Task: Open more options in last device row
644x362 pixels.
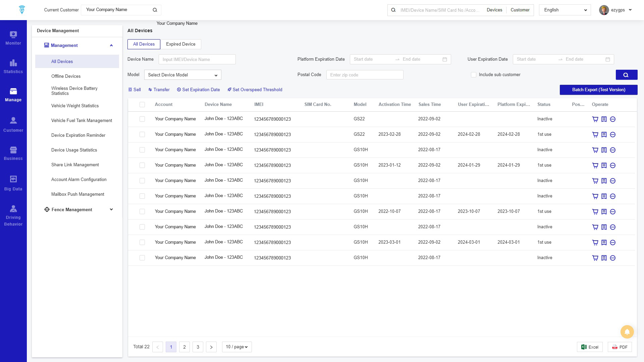Action: click(x=613, y=258)
